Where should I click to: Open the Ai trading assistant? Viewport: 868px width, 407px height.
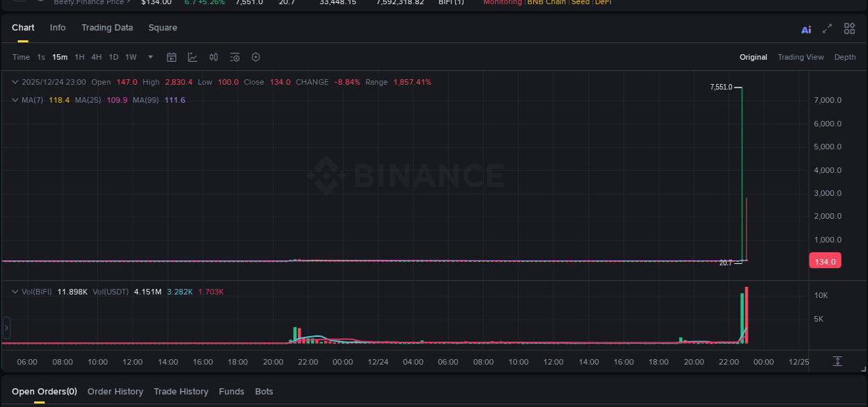pyautogui.click(x=806, y=28)
